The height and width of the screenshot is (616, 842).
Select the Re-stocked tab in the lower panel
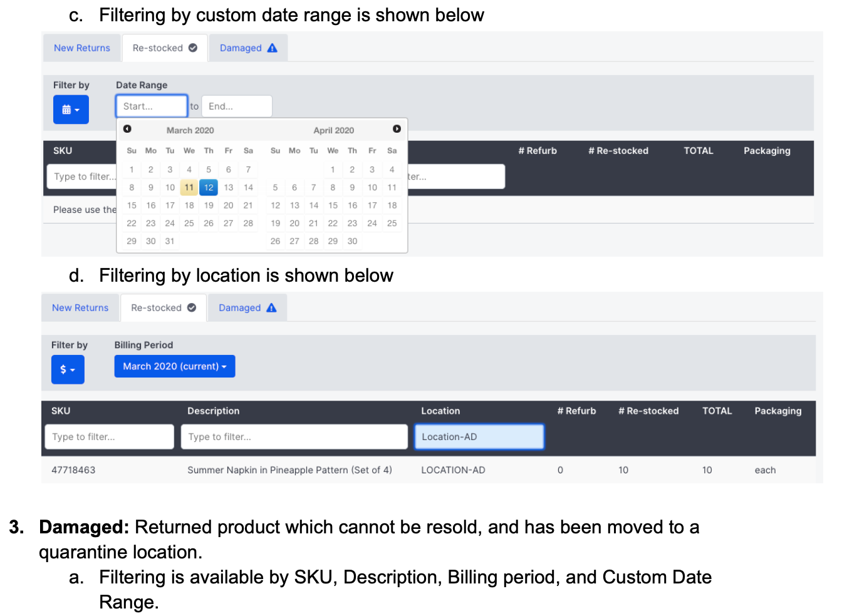coord(157,307)
